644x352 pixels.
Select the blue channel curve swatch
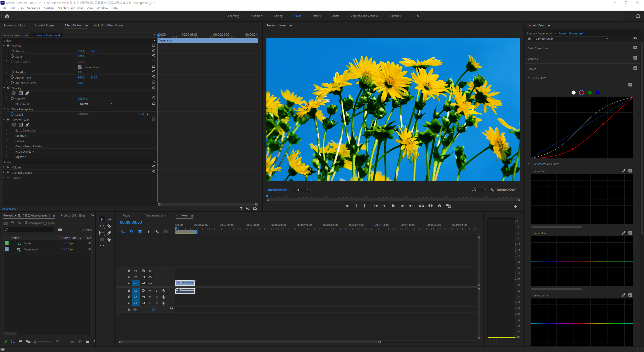click(x=597, y=93)
